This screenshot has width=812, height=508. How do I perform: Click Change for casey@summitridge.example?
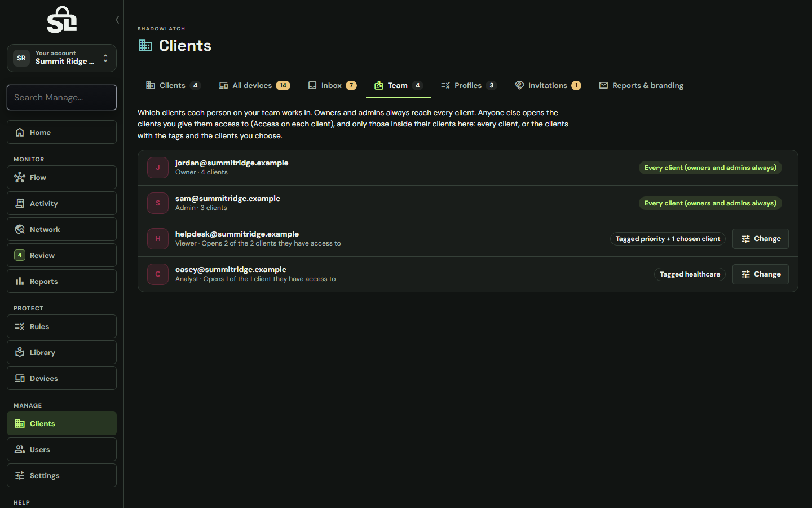760,274
